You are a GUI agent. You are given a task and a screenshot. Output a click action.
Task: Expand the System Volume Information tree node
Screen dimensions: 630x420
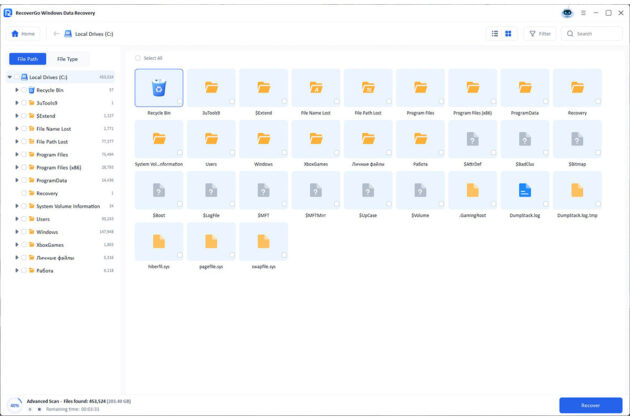(17, 206)
